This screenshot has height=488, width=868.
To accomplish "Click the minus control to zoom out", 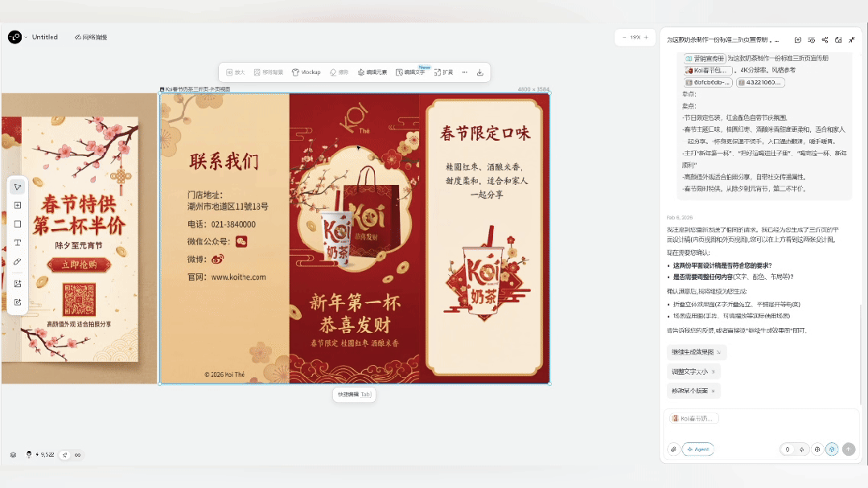I will (x=623, y=36).
